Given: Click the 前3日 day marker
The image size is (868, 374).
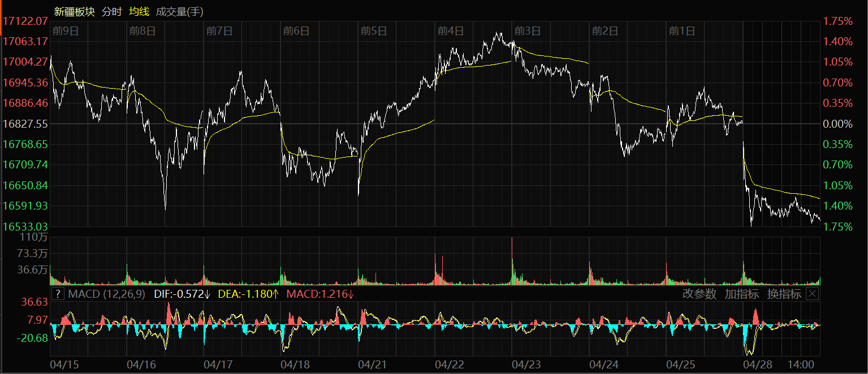Looking at the screenshot, I should click(528, 31).
